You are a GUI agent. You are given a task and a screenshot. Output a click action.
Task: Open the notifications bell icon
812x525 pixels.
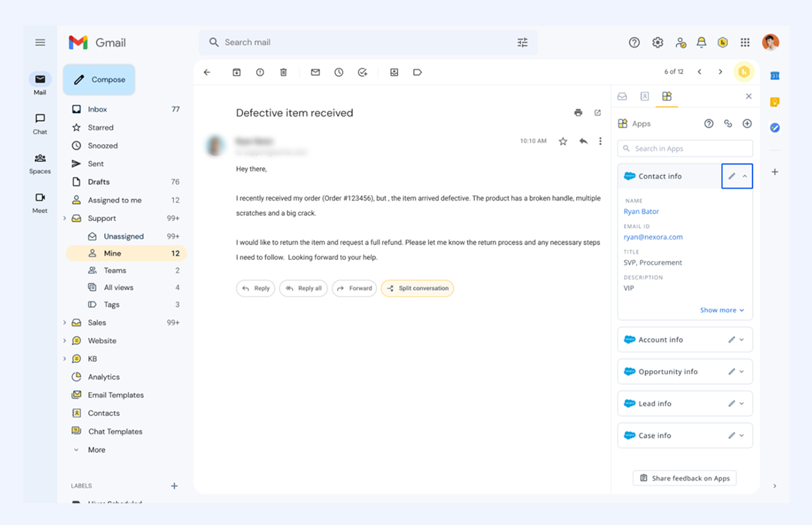click(701, 42)
